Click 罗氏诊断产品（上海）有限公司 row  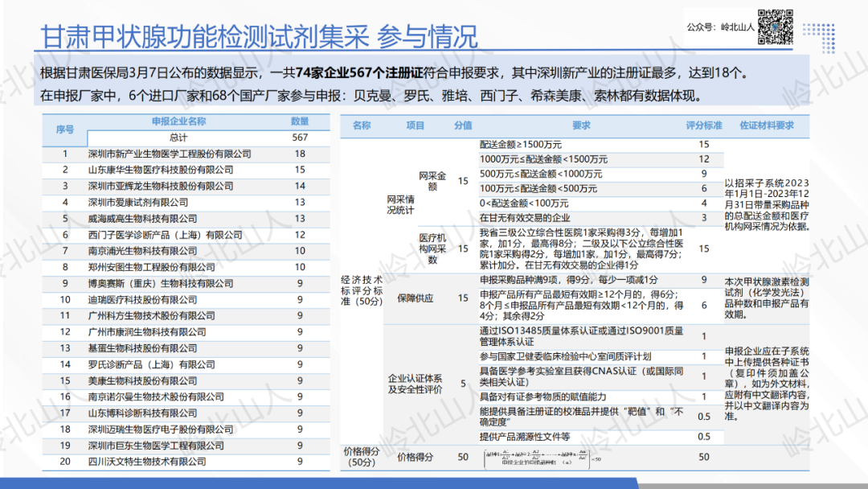click(186, 364)
